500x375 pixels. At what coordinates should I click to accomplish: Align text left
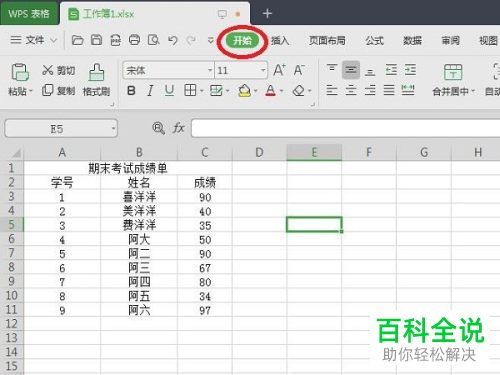tap(332, 90)
